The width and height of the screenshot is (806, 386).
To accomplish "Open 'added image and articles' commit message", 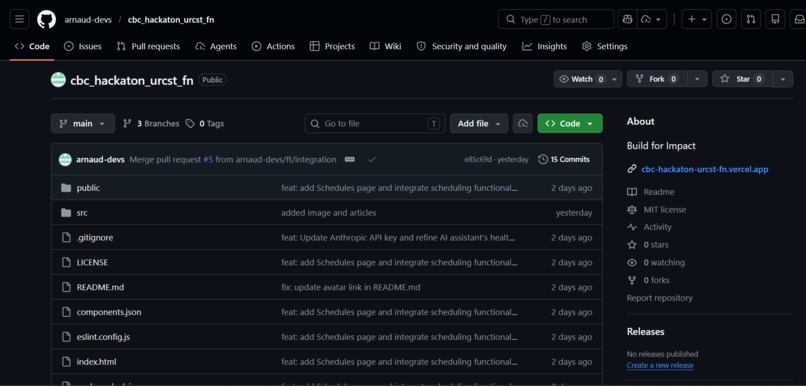I will click(x=328, y=213).
